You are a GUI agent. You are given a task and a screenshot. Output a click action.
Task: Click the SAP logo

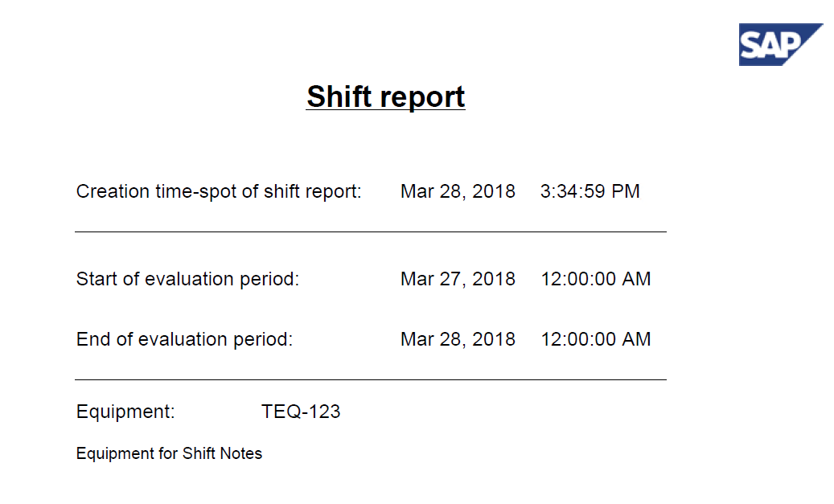(779, 44)
